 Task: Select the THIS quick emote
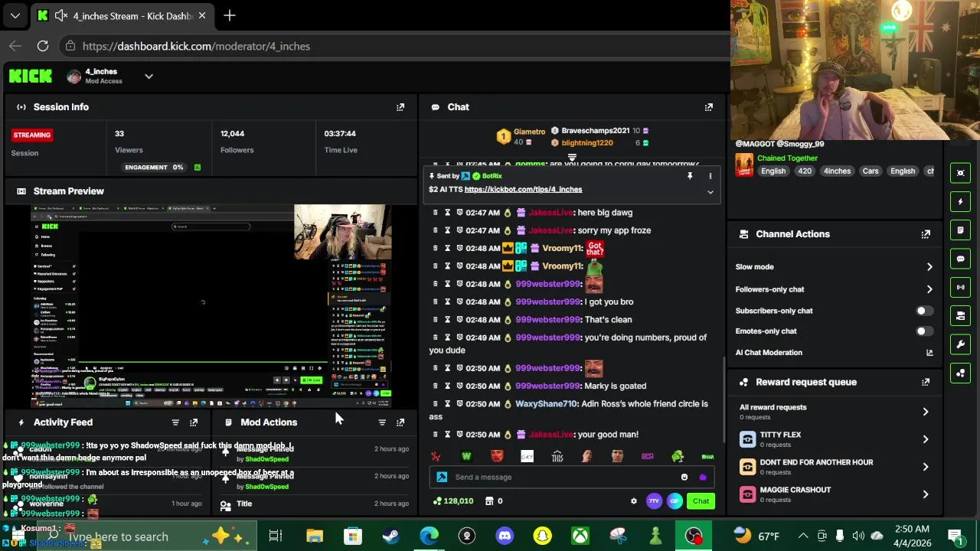[x=557, y=457]
